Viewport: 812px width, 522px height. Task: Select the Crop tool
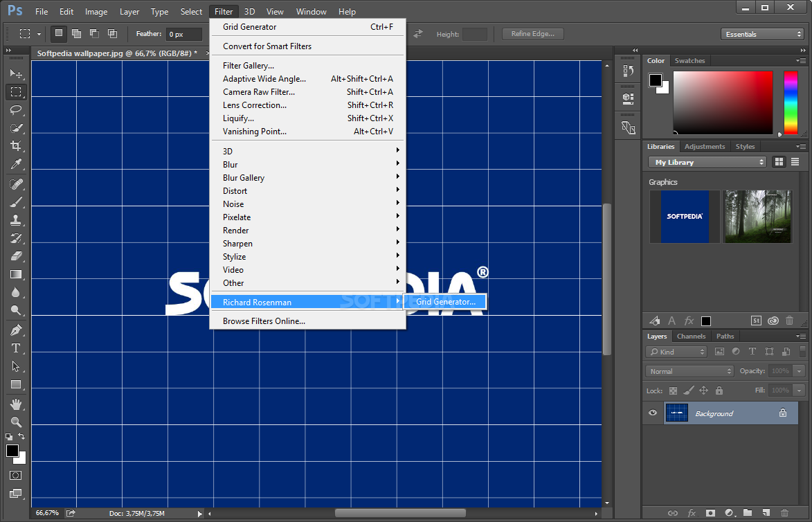coord(16,145)
